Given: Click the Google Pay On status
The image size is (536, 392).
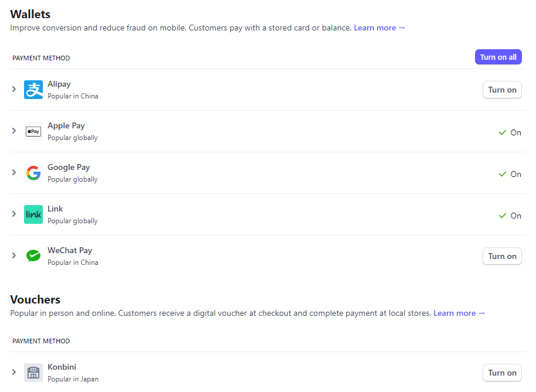Looking at the screenshot, I should [510, 174].
